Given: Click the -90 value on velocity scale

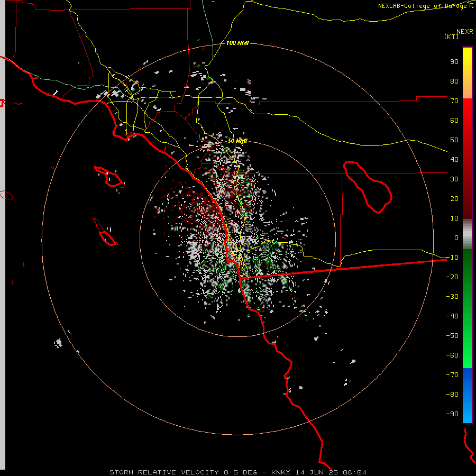Looking at the screenshot, I should [x=452, y=414].
